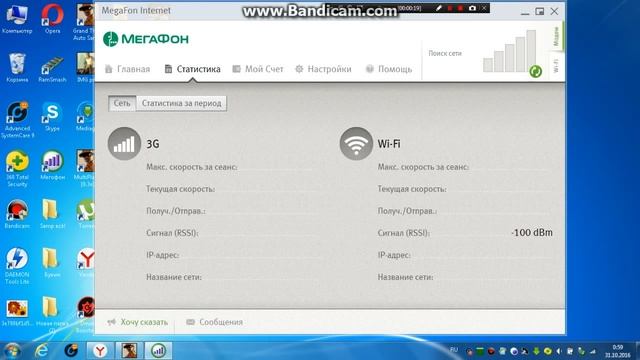Select the Skype desktop shortcut

click(x=52, y=117)
